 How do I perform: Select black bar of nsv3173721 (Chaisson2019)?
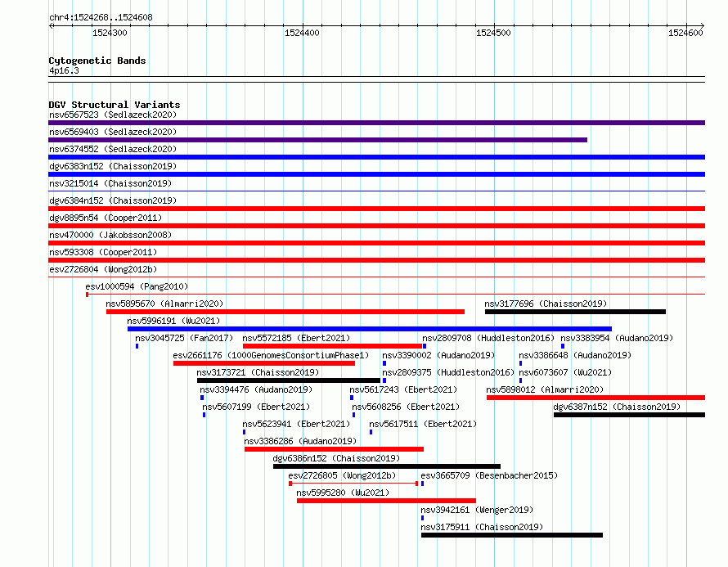289,380
